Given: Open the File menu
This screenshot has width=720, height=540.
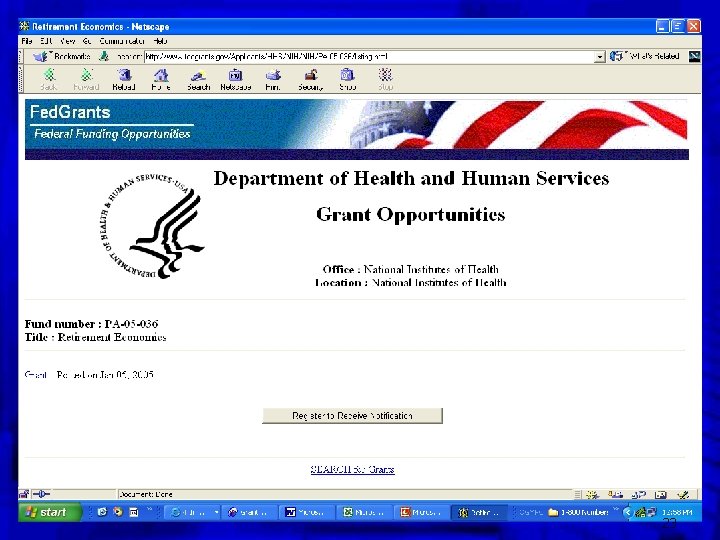Looking at the screenshot, I should click(27, 41).
